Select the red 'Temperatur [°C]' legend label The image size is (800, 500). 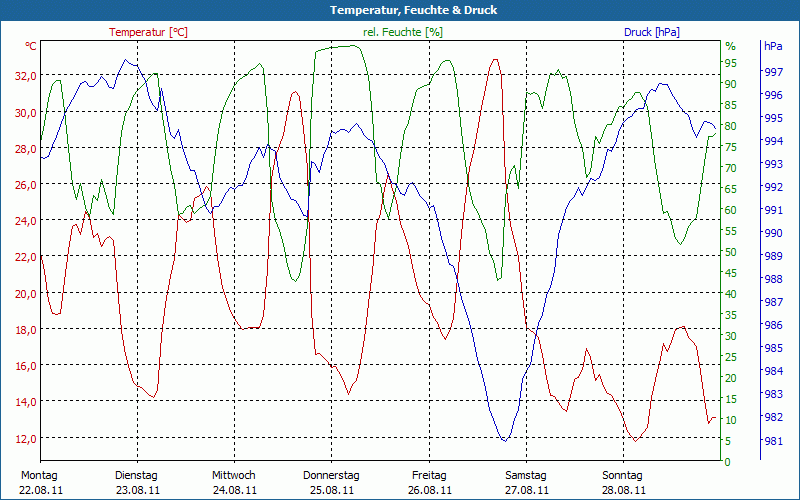point(148,32)
